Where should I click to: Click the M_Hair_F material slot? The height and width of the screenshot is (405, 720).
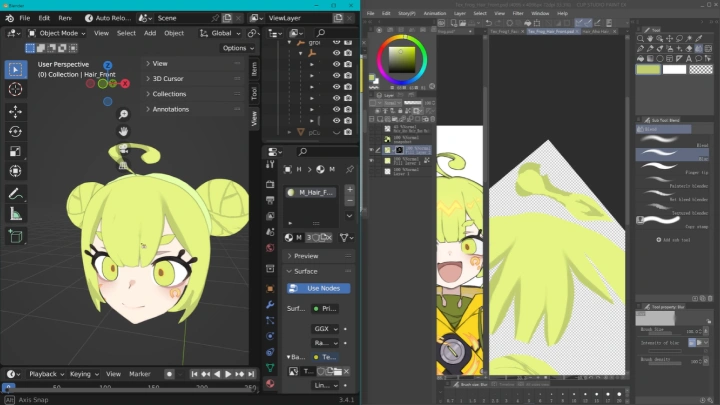coord(311,192)
